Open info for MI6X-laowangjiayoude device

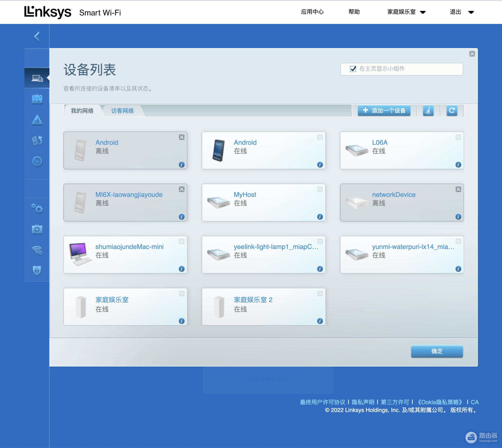coord(182,217)
